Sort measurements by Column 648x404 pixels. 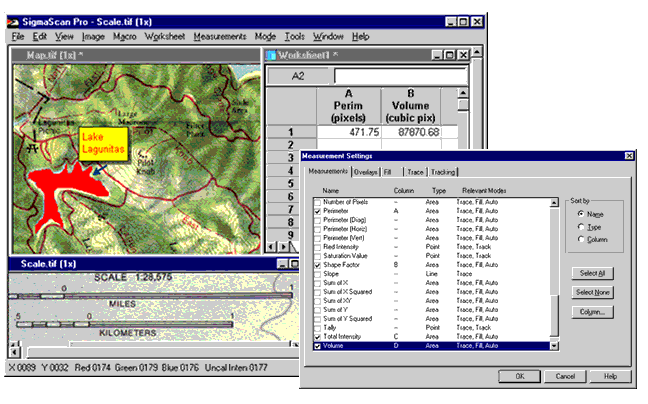tap(581, 239)
